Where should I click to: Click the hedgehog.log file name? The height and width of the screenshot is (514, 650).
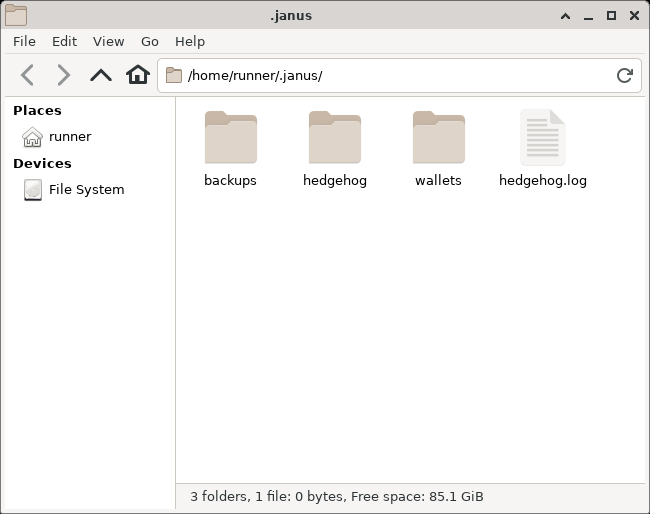point(543,181)
